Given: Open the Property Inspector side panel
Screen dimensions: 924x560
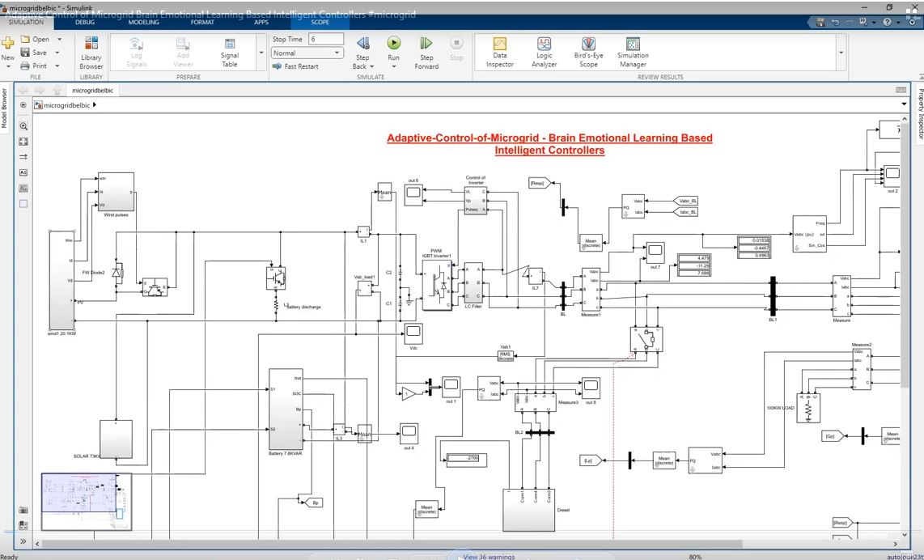Looking at the screenshot, I should click(919, 114).
